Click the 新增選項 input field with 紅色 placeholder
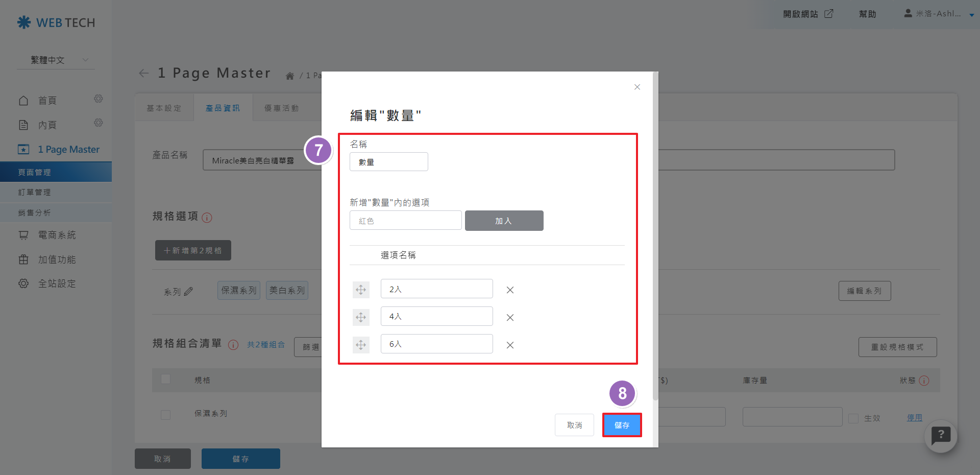980x475 pixels. click(405, 221)
